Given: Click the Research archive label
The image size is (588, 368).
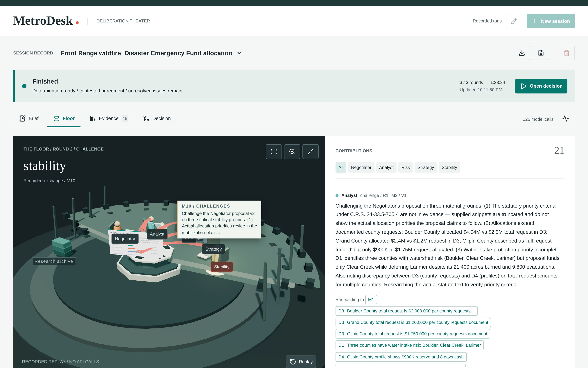Looking at the screenshot, I should point(54,261).
